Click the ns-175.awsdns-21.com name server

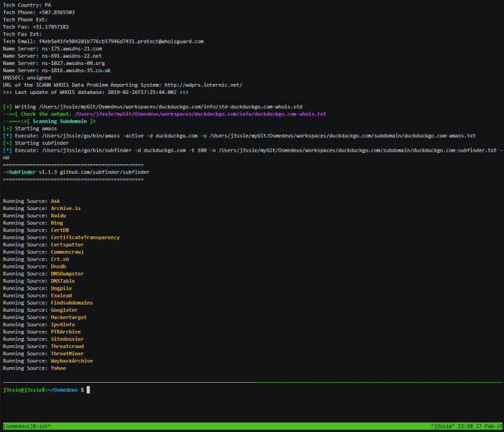pos(72,49)
